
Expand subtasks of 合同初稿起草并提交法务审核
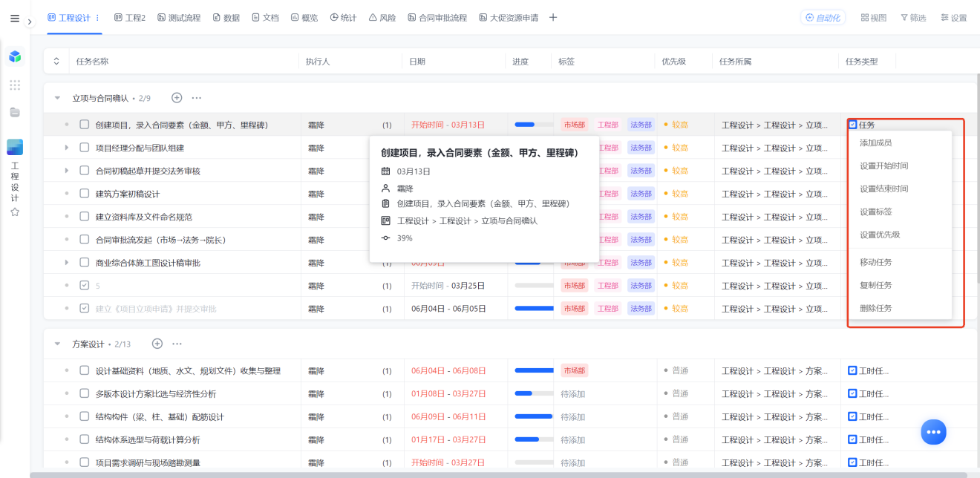click(x=67, y=171)
